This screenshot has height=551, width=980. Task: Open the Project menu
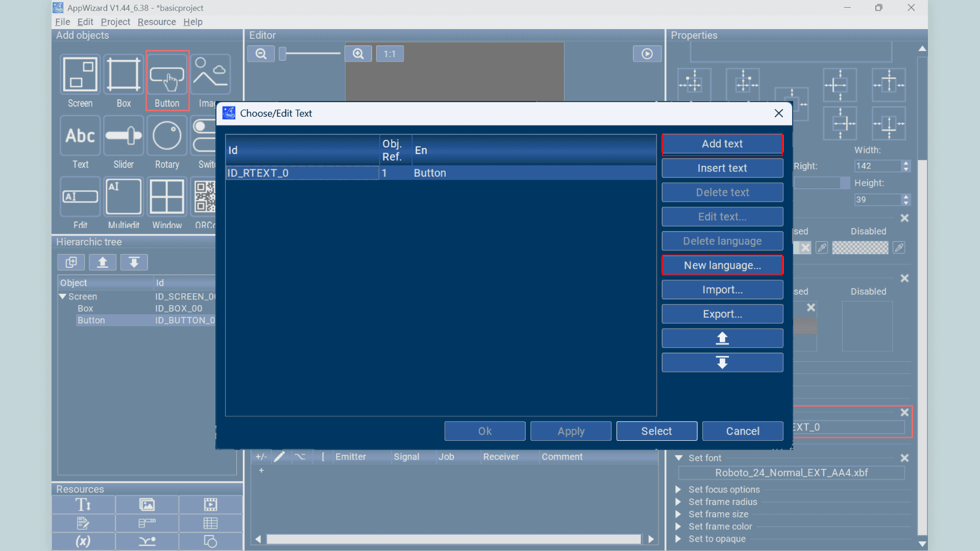(x=115, y=22)
